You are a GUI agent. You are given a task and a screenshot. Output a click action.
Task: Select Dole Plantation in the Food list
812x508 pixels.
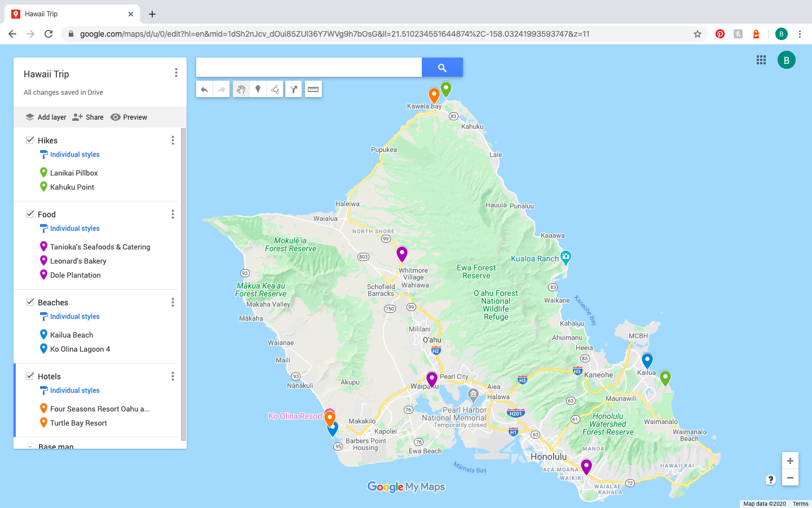click(x=76, y=275)
